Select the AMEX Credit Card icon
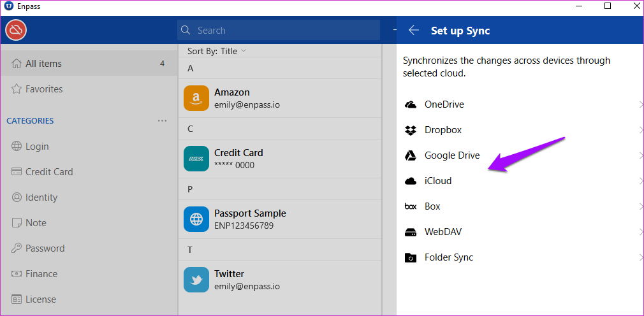This screenshot has height=316, width=644. (196, 159)
